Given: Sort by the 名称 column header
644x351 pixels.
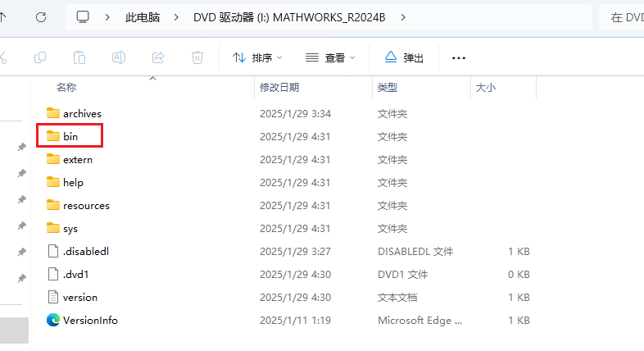Looking at the screenshot, I should [x=66, y=87].
